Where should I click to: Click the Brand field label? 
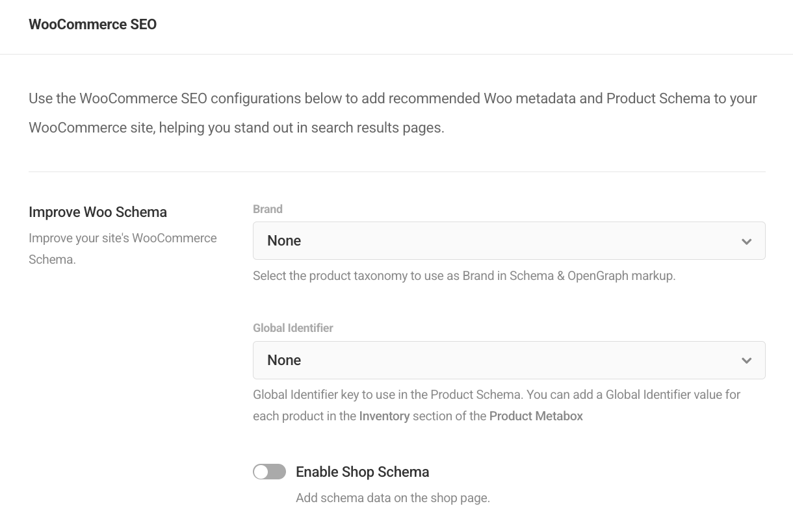click(x=268, y=209)
